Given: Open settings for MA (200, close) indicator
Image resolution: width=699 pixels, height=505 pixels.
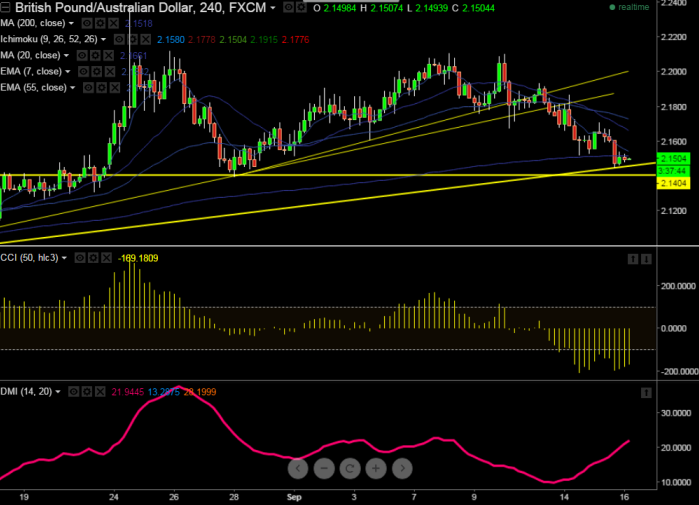Looking at the screenshot, I should (x=98, y=22).
